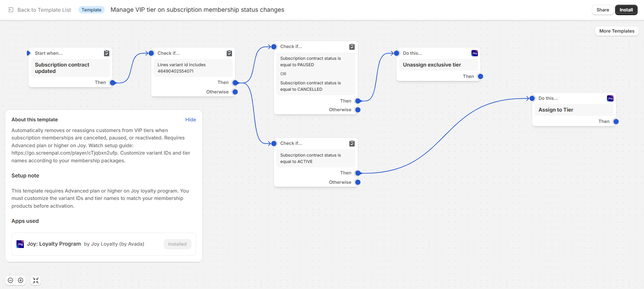This screenshot has height=289, width=644.
Task: Click clipboard icon on ACTIVE status check node
Action: [x=352, y=143]
